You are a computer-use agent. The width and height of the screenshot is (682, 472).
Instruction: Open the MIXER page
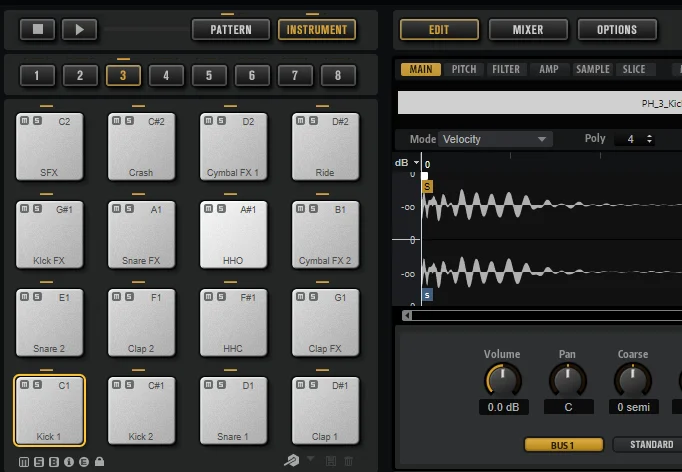click(528, 30)
